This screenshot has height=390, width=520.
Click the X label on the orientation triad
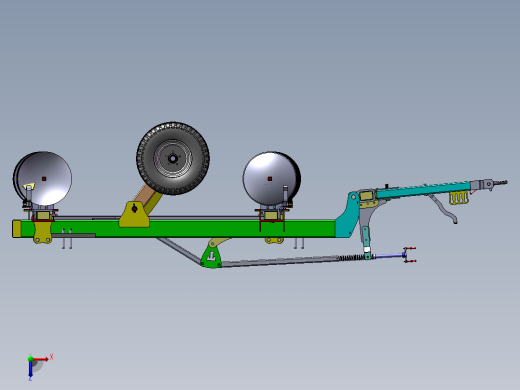[x=51, y=357]
